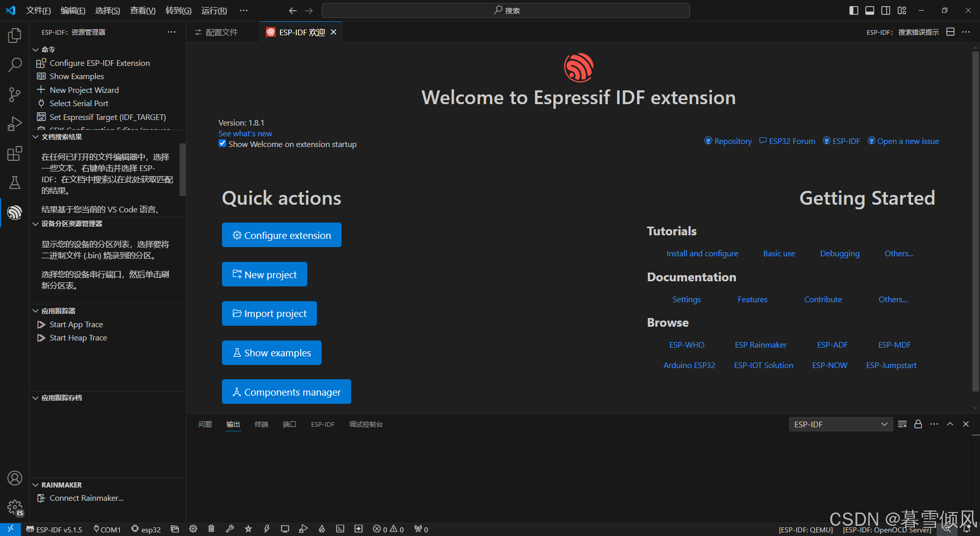This screenshot has height=536, width=980.
Task: Open the 文件(F) menu
Action: click(38, 10)
